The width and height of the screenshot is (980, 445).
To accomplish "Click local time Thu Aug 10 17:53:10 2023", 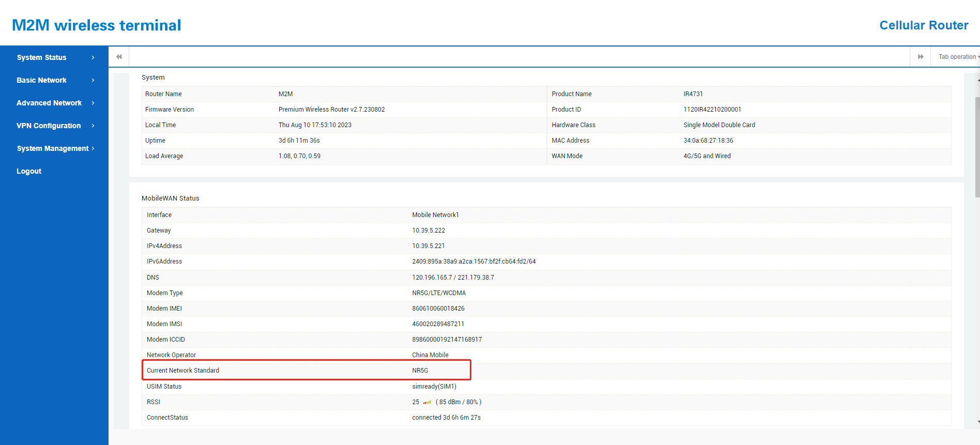I will pyautogui.click(x=315, y=125).
